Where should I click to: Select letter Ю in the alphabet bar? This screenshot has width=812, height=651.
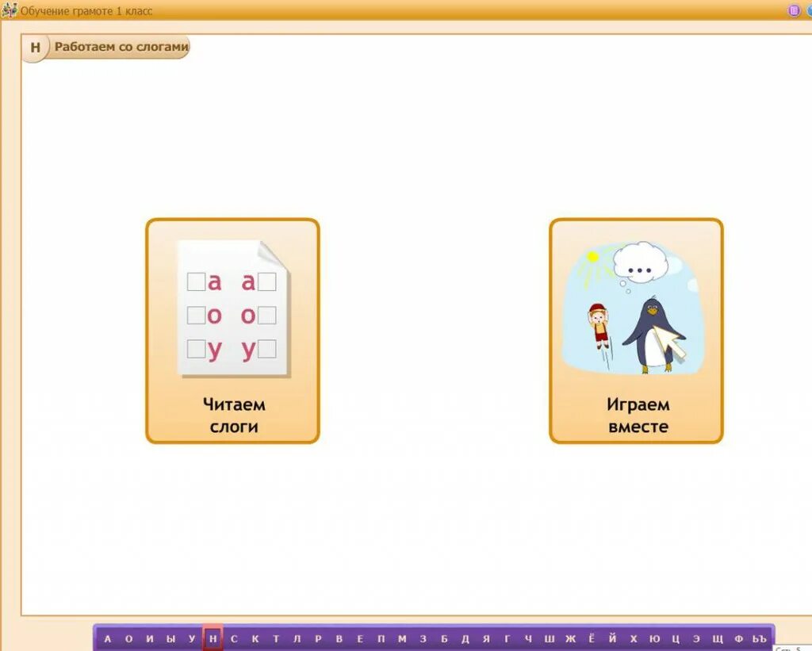654,638
